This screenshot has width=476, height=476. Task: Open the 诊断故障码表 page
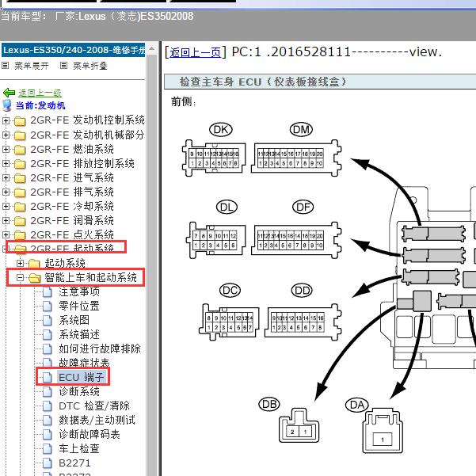coord(89,434)
